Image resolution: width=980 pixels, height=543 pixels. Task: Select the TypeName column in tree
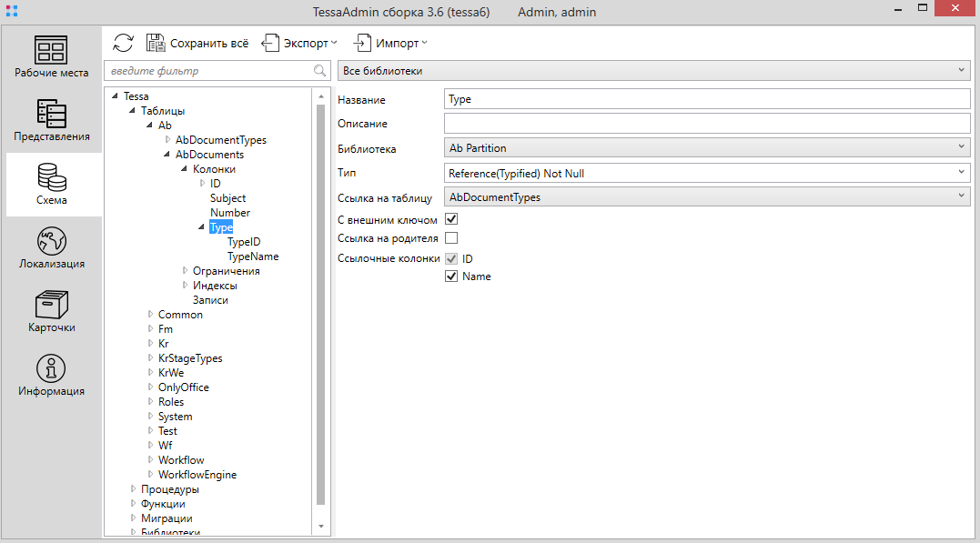tap(253, 256)
